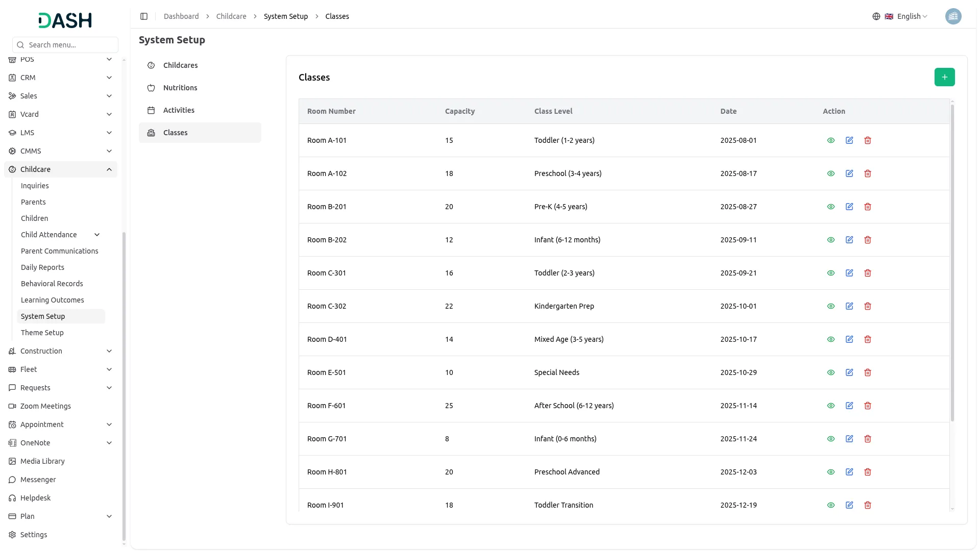View details of Room E-501 class
Screen dimensions: 980x551
[831, 372]
